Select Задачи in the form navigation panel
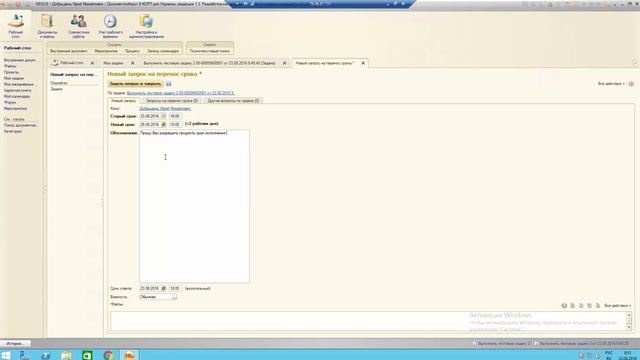 pyautogui.click(x=56, y=89)
